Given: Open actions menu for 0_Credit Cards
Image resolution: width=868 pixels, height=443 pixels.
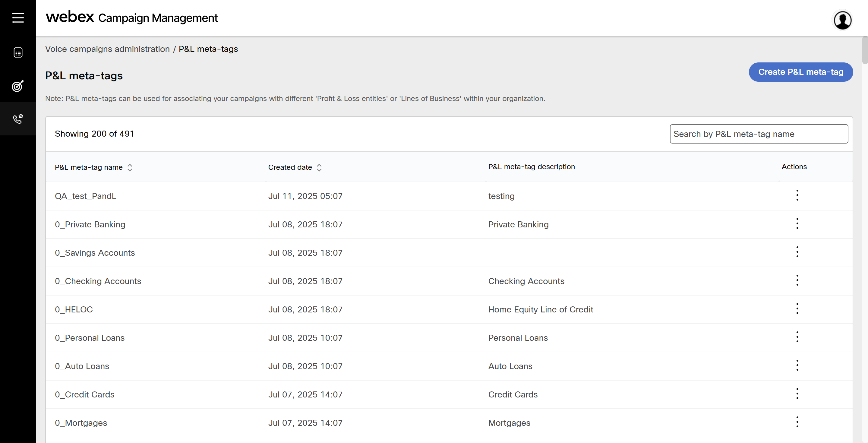Looking at the screenshot, I should [x=797, y=394].
